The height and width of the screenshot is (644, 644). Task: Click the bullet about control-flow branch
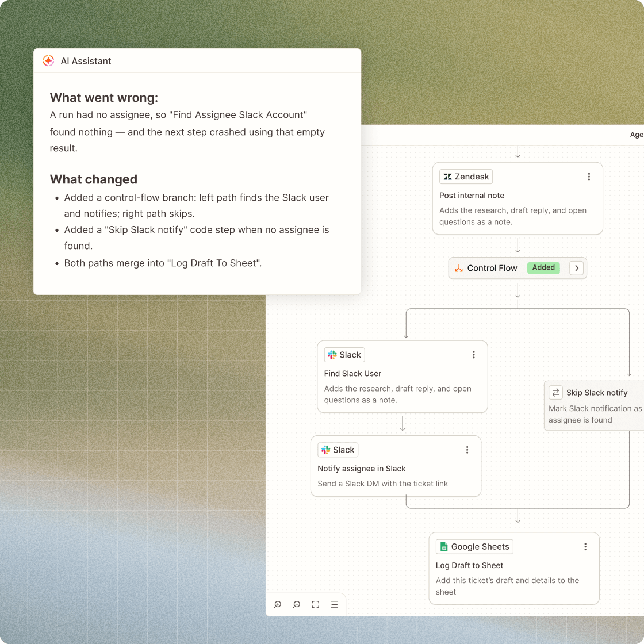196,206
